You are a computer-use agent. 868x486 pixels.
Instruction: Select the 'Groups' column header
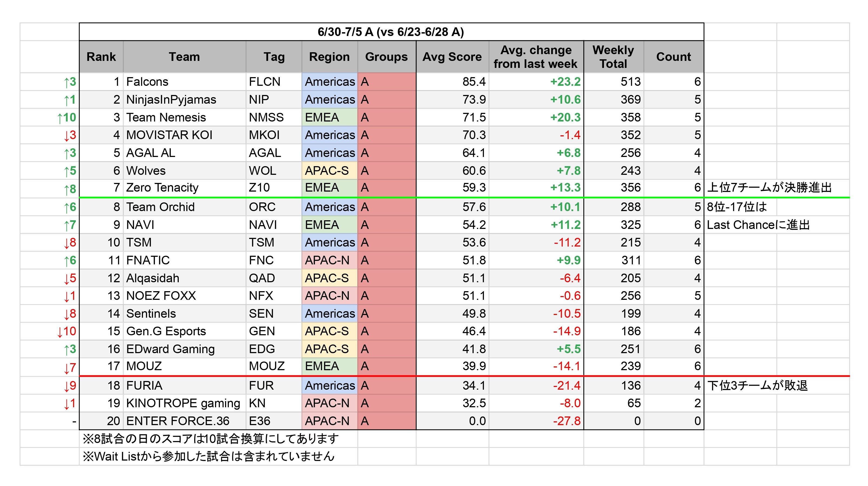click(x=386, y=57)
